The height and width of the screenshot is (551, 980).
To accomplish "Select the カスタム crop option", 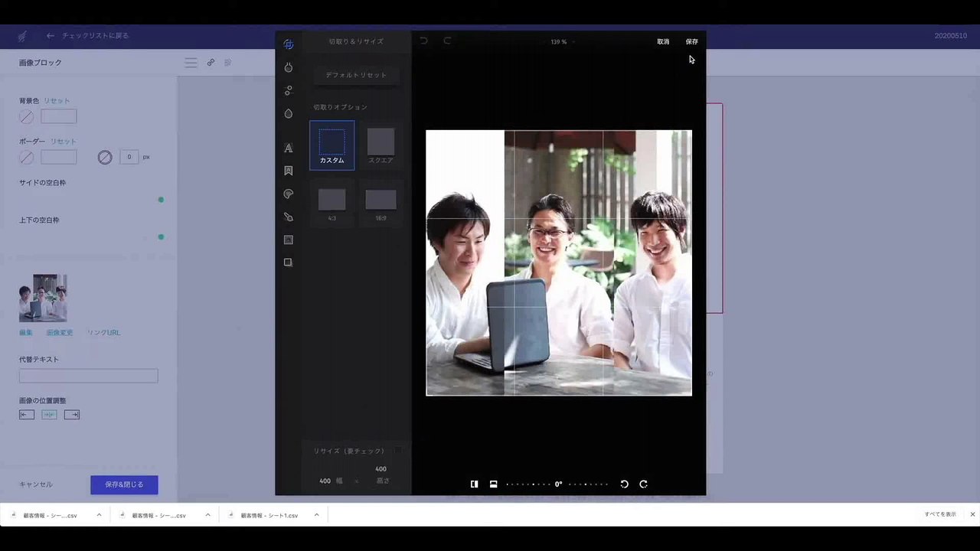I will [x=332, y=145].
